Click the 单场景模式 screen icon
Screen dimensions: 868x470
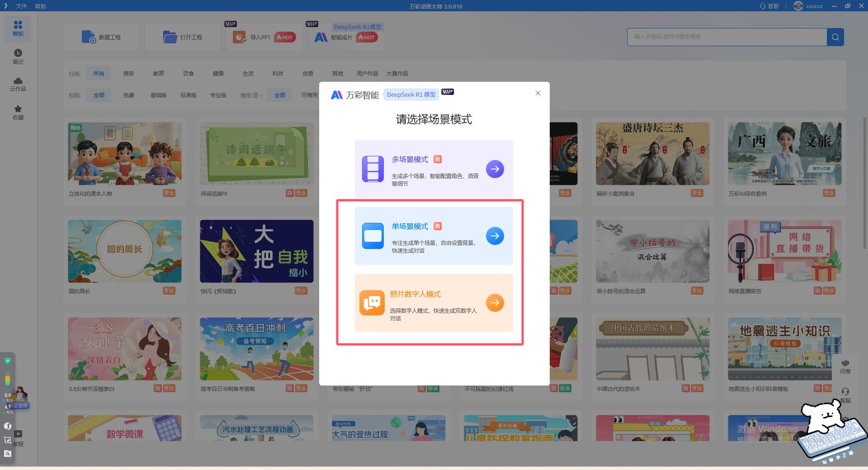click(x=373, y=236)
